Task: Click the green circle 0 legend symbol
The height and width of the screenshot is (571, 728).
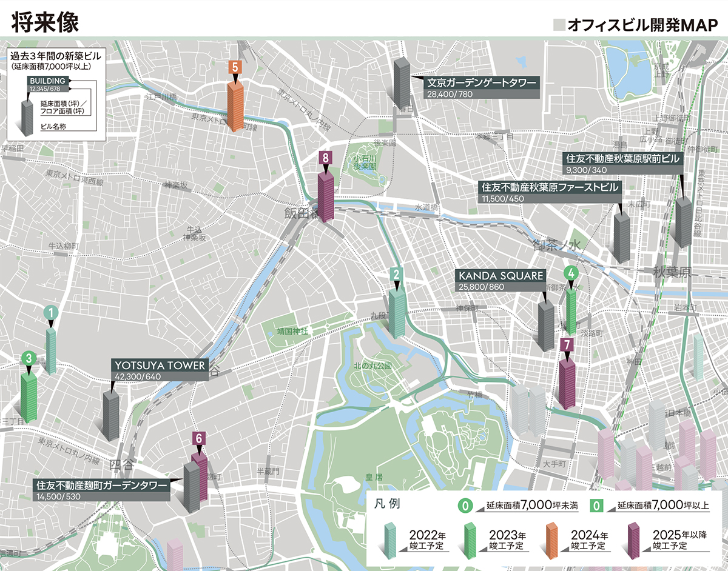Action: tap(465, 506)
